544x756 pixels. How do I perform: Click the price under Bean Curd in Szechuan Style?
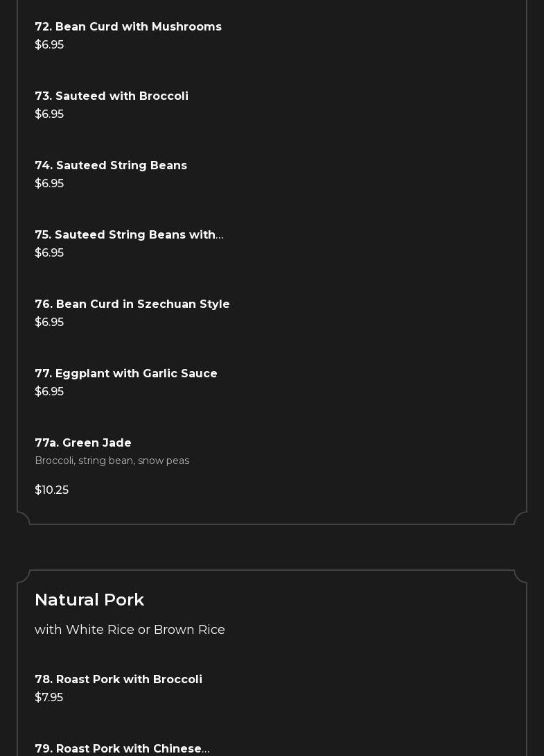(49, 322)
